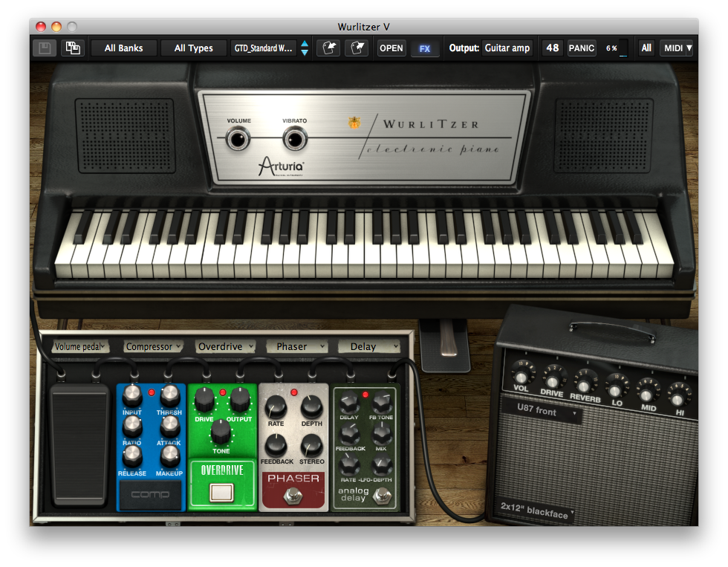Screen dimensions: 728x567
Task: Click the compressor INPUT knob
Action: (x=132, y=395)
